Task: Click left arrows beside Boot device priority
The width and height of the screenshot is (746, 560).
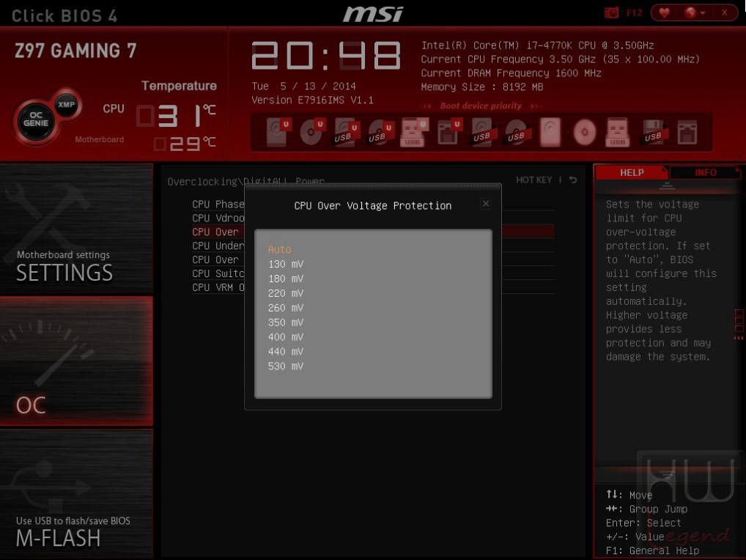Action: 426,106
